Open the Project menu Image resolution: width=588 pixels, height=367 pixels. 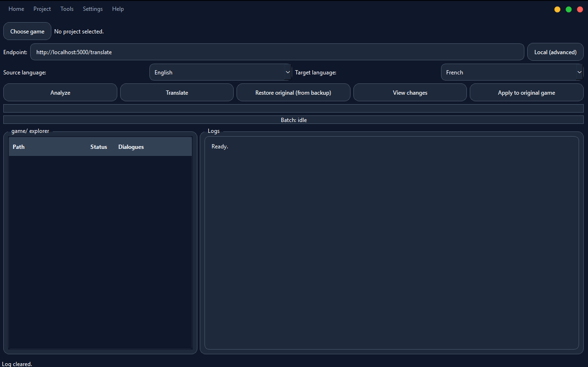[x=42, y=9]
